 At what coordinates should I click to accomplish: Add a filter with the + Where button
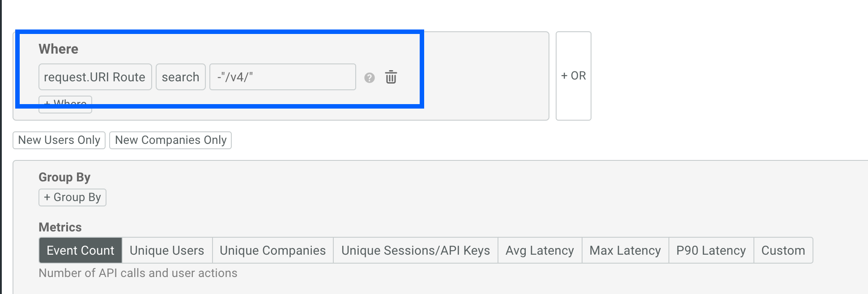65,103
